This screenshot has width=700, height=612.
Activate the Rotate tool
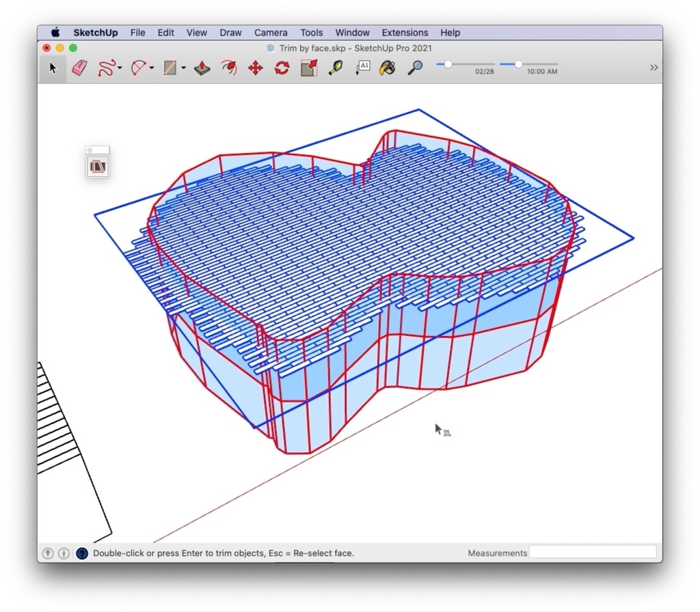[282, 68]
